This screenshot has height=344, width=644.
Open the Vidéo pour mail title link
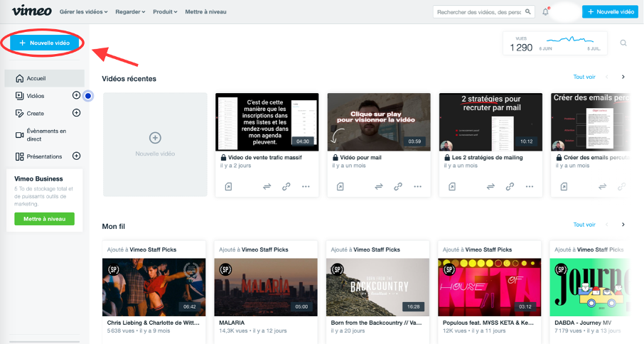360,157
